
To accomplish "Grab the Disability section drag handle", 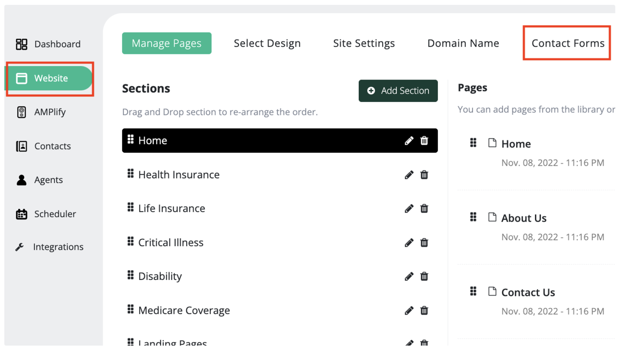I will click(131, 275).
